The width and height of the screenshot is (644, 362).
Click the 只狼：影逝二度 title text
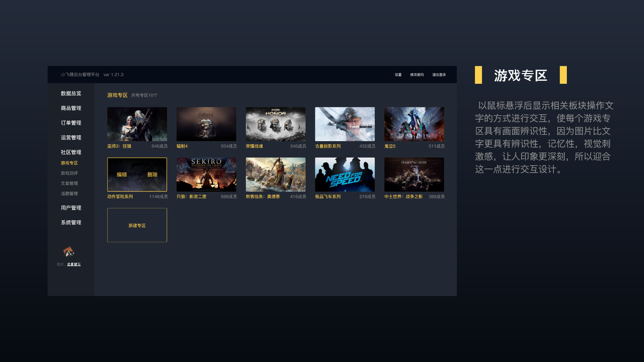click(x=191, y=197)
